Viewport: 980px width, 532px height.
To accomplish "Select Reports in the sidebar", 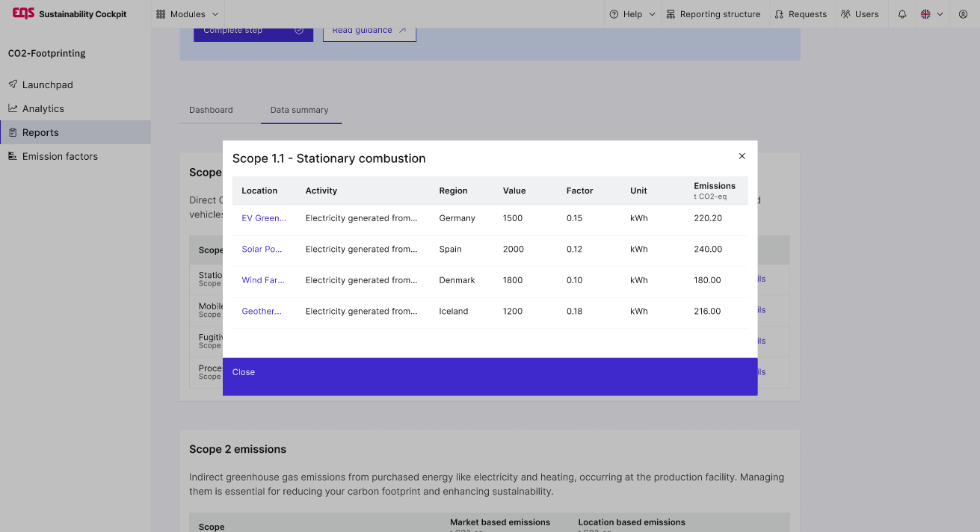I will (40, 133).
